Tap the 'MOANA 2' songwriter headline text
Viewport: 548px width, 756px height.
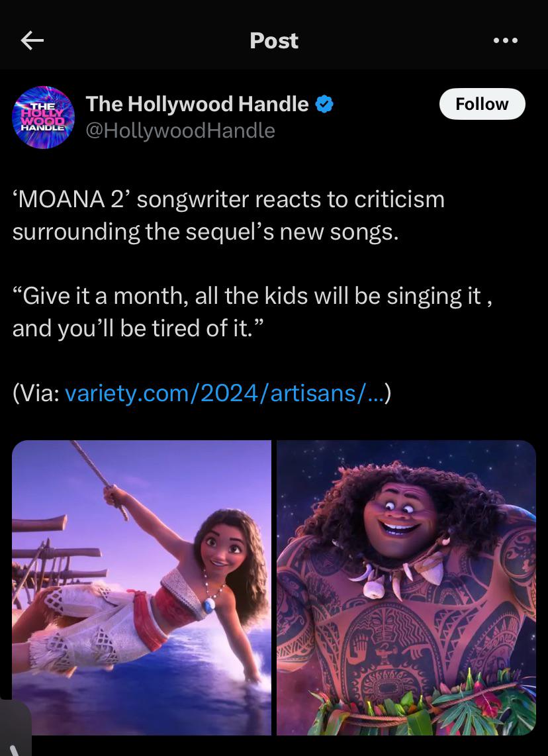(x=228, y=200)
